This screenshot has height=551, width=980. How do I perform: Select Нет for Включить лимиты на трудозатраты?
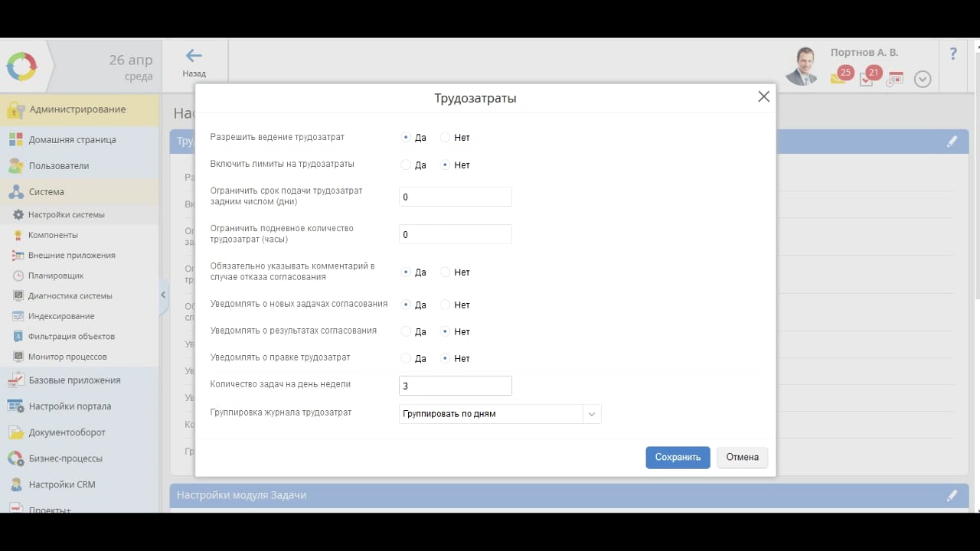click(445, 165)
